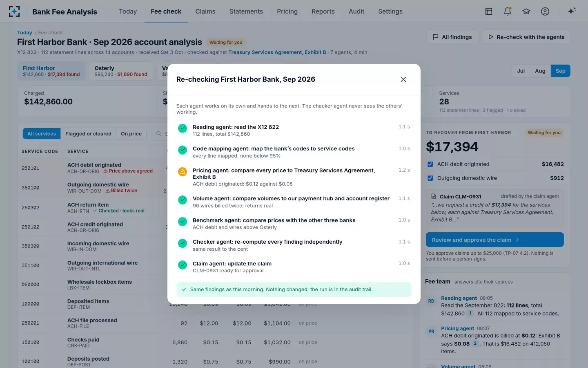Open the Today tab
The width and height of the screenshot is (588, 368).
point(128,11)
